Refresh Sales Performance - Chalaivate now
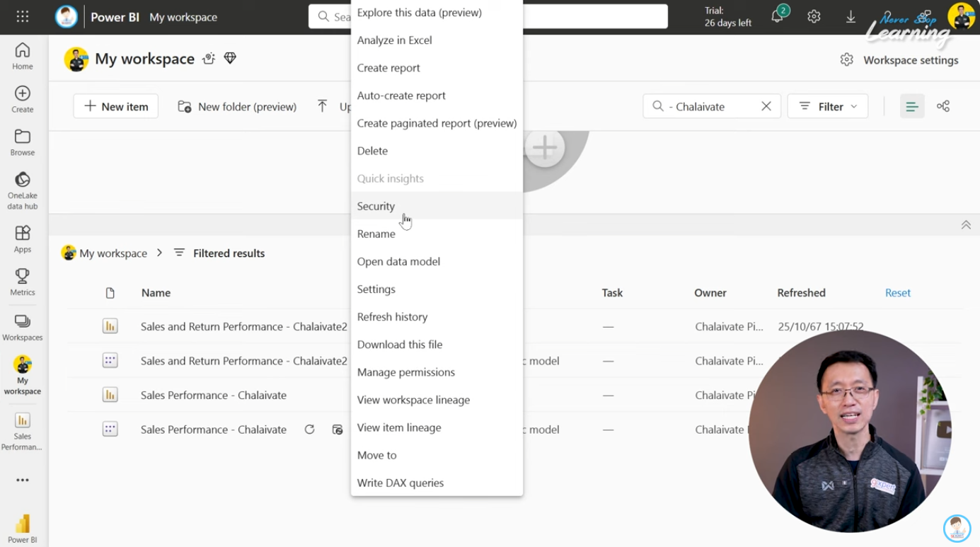The width and height of the screenshot is (980, 547). 309,430
